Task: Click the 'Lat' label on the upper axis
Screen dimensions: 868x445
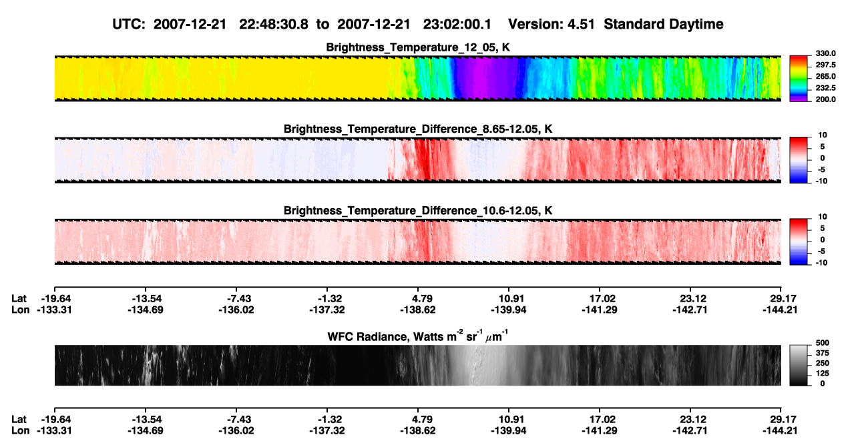Action: (x=19, y=298)
